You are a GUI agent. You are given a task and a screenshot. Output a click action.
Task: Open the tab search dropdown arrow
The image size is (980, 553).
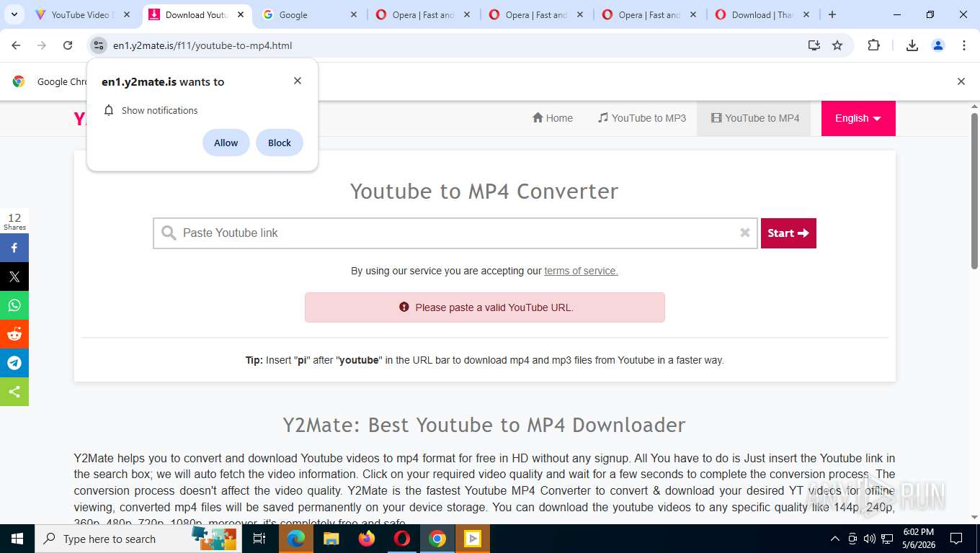[x=14, y=14]
